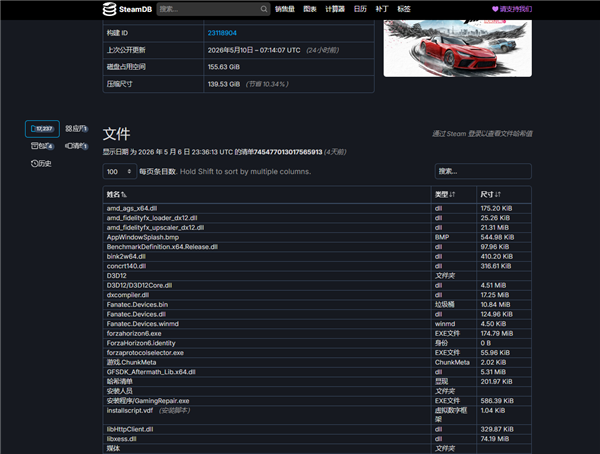Viewport: 600px width, 454px height.
Task: Open the files tab with 10,237 badge
Action: click(x=42, y=129)
